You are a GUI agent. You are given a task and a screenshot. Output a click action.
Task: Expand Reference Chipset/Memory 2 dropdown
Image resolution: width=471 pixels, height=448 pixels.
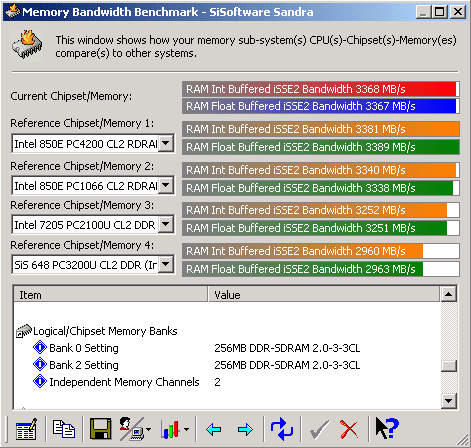click(x=166, y=185)
